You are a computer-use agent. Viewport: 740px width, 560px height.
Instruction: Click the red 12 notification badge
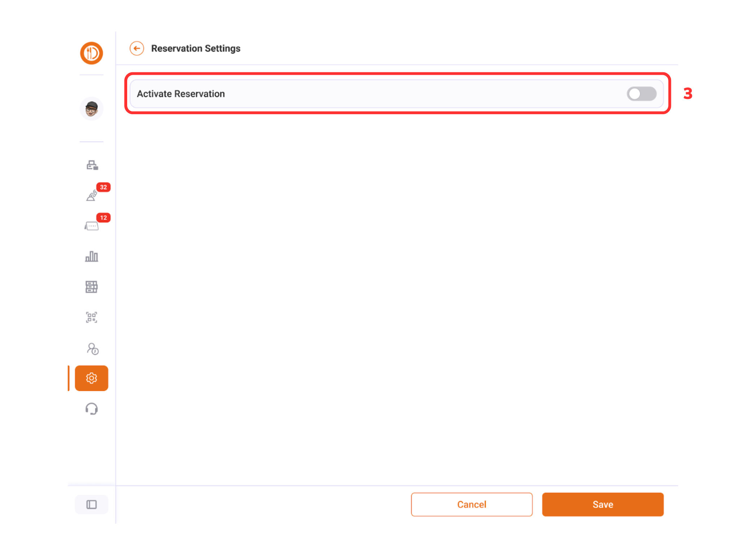point(103,217)
